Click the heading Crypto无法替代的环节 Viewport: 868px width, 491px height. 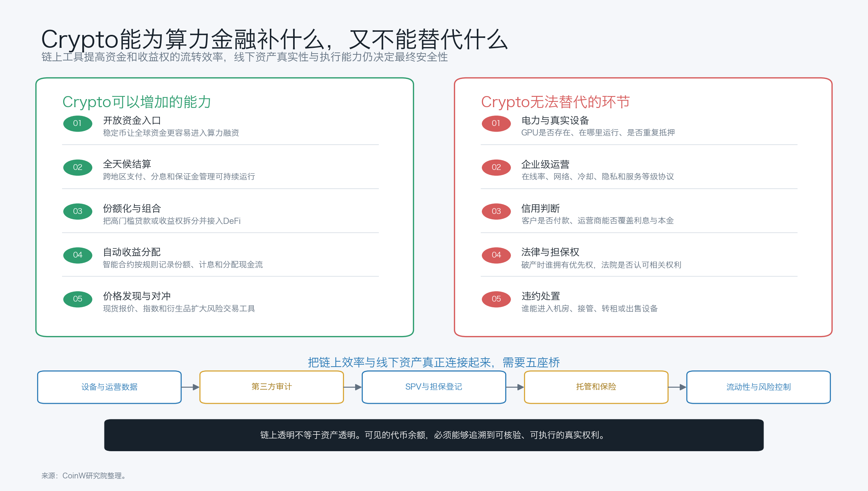(555, 102)
